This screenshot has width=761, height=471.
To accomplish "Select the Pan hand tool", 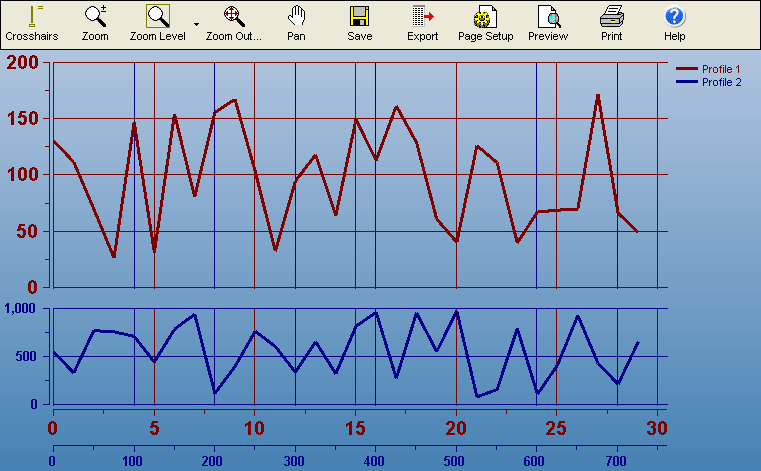I will 296,23.
